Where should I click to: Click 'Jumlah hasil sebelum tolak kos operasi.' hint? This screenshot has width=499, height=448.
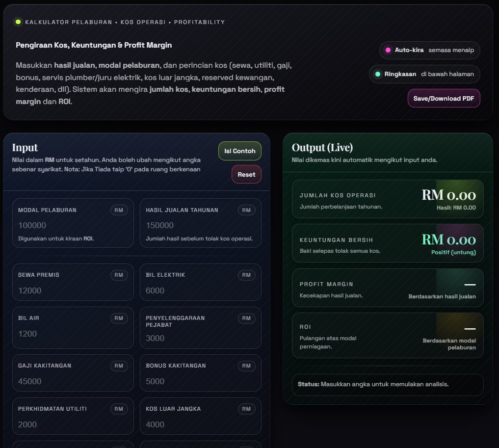[199, 238]
